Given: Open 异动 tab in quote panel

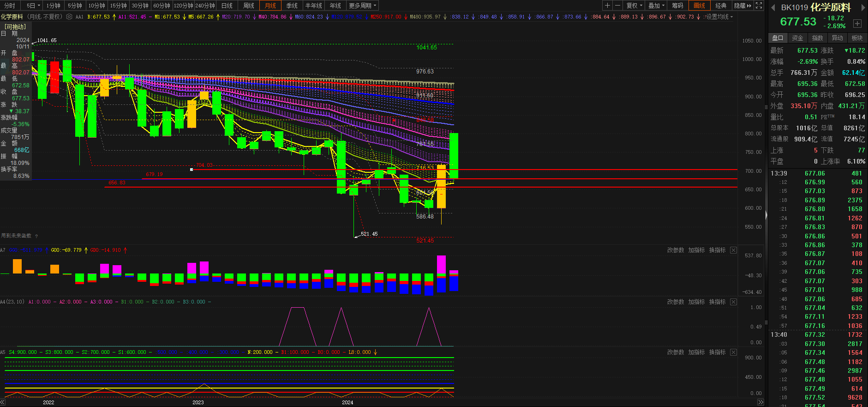Looking at the screenshot, I should pos(837,38).
